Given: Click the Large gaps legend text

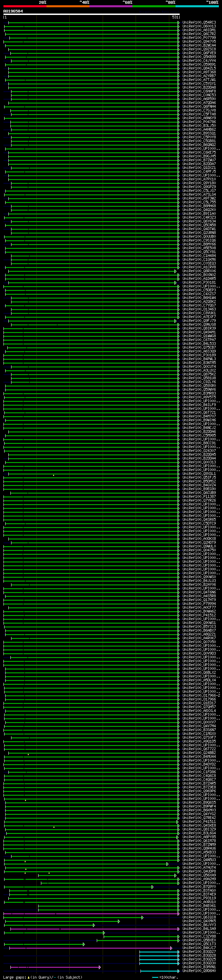Looking at the screenshot, I should click(x=43, y=977).
